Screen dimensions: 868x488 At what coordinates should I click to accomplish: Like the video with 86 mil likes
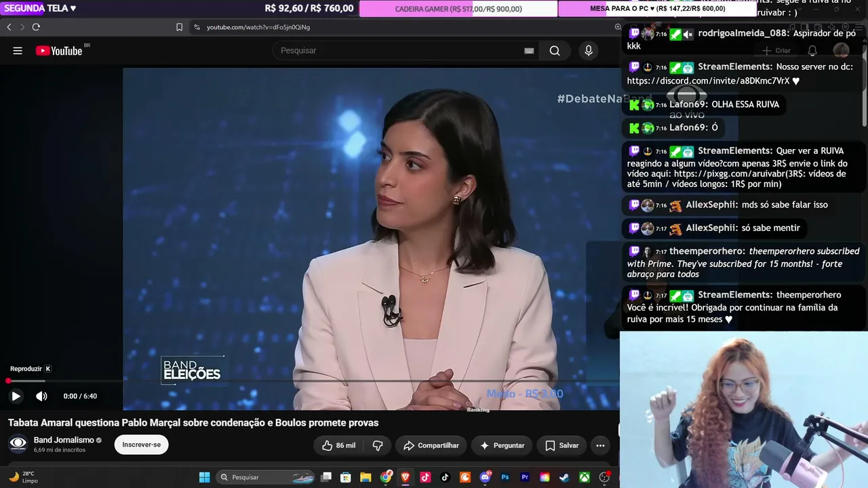click(339, 445)
